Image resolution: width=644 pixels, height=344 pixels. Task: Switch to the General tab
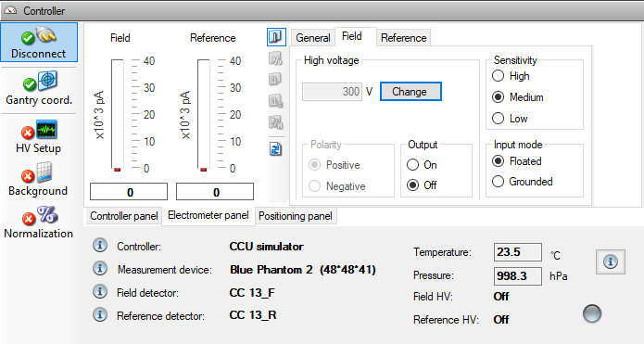coord(313,38)
